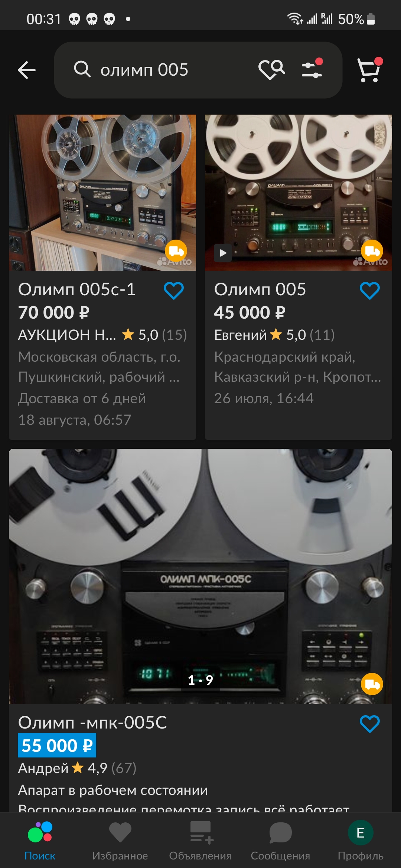Tap the back arrow icon
The image size is (401, 868).
27,70
